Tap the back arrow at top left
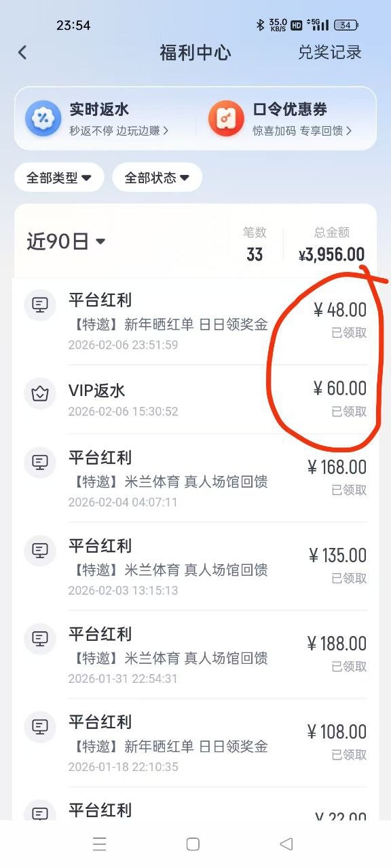391x868 pixels. tap(22, 52)
